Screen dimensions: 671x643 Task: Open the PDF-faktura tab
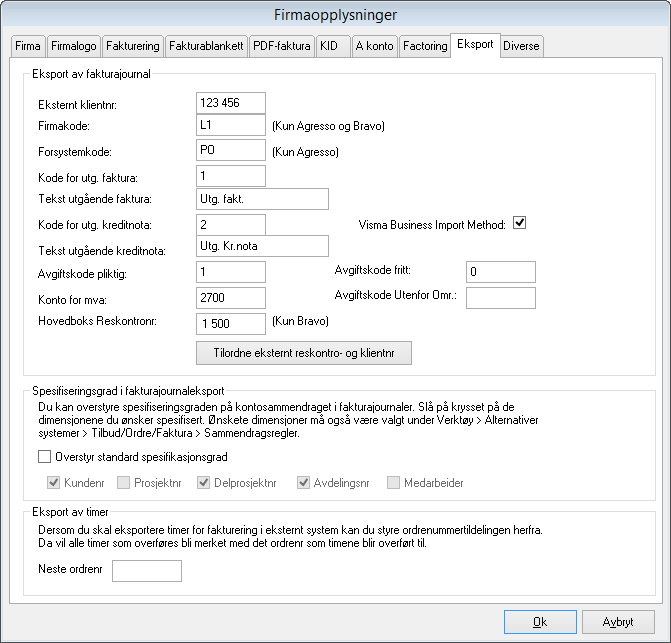coord(282,46)
